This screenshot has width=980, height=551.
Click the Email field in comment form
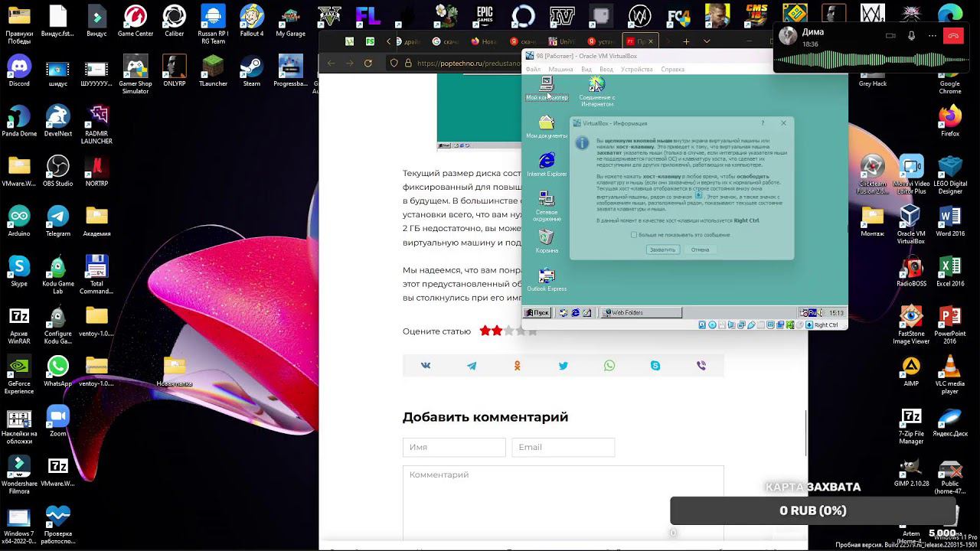pyautogui.click(x=563, y=447)
